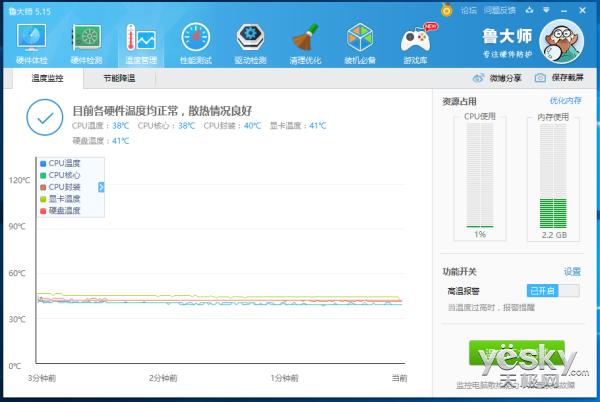This screenshot has height=402, width=600.
Task: Open 性能测试 performance test
Action: (196, 44)
